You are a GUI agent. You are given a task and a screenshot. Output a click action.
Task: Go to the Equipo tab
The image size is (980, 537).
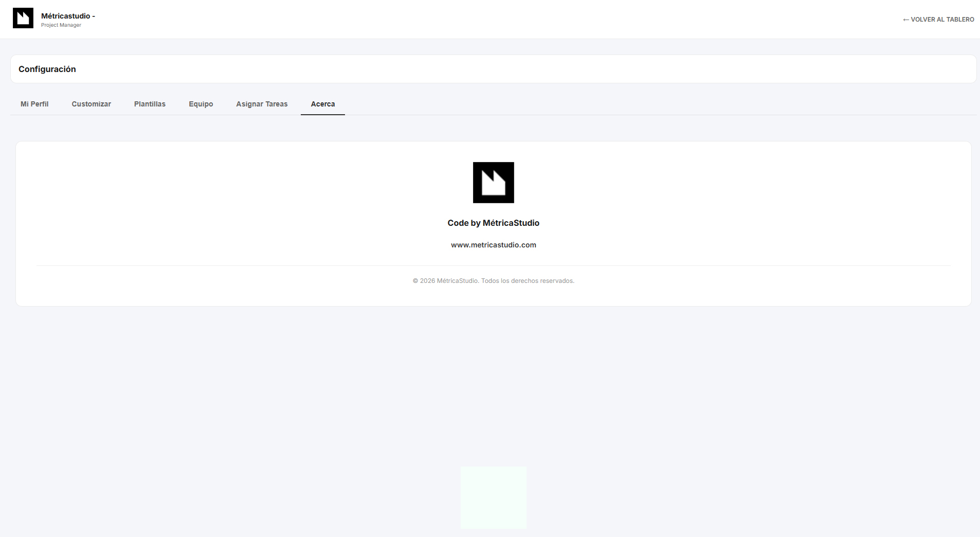tap(201, 104)
